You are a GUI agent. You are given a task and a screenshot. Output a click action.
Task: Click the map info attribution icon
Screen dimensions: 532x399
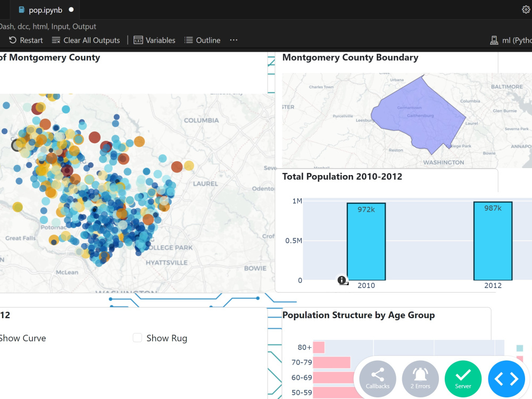(x=342, y=280)
